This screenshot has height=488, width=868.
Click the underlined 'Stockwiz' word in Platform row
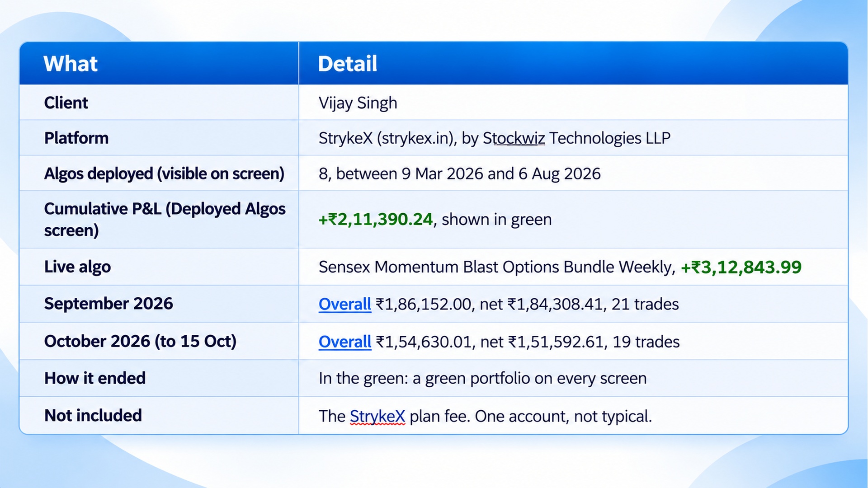click(514, 138)
